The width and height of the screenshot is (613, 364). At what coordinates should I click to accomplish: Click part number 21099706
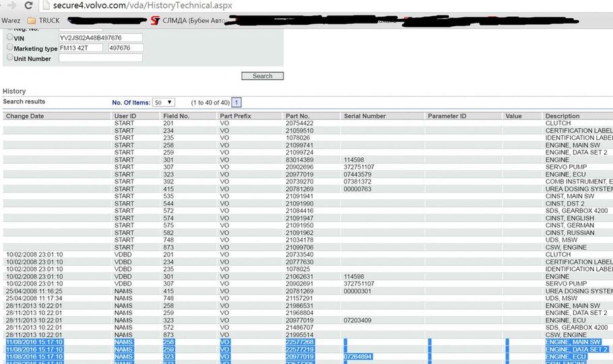point(300,247)
